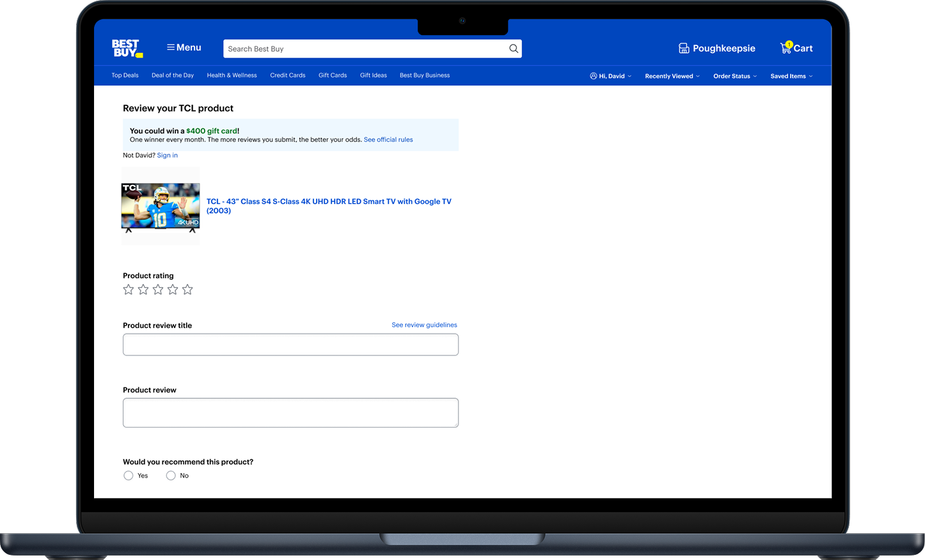Expand Saved Items dropdown
This screenshot has height=560, width=925.
point(791,76)
